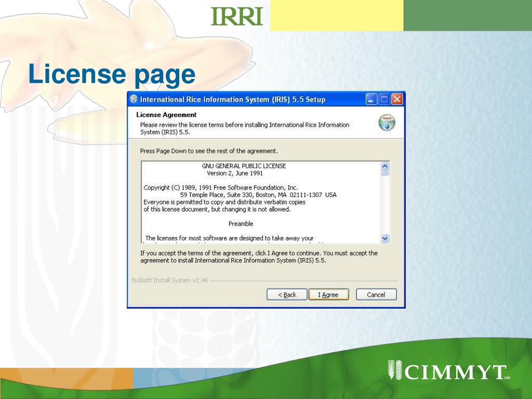The width and height of the screenshot is (532, 399).
Task: Click the NSIS installer logo in header
Action: coord(387,123)
